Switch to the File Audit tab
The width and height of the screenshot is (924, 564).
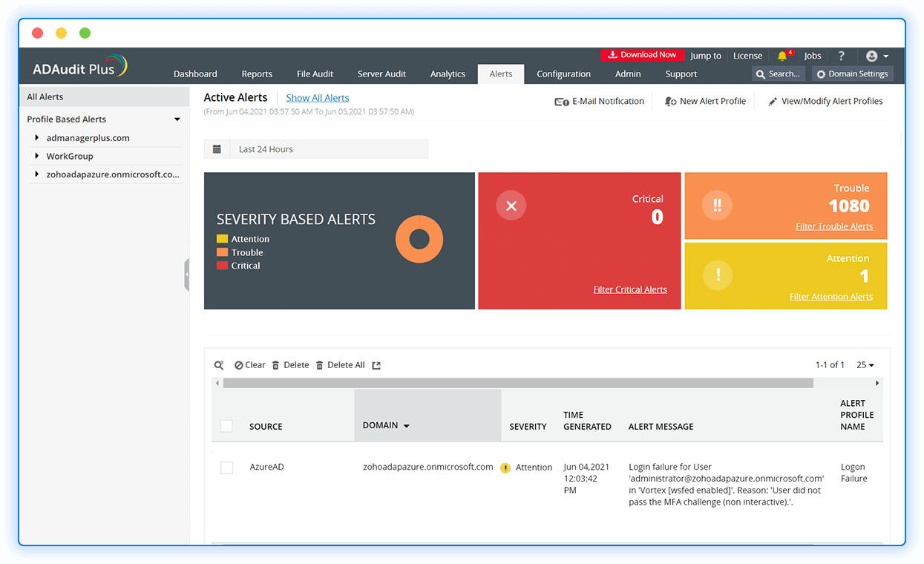(315, 74)
